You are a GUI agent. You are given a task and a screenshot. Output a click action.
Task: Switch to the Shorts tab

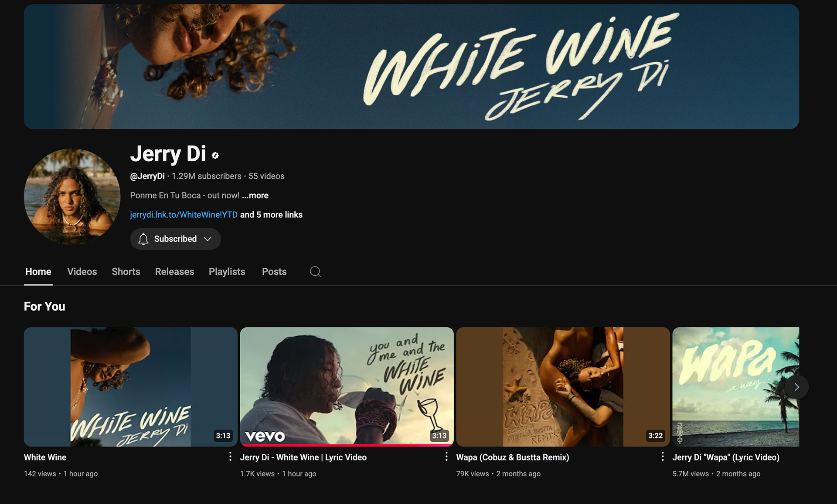coord(126,271)
